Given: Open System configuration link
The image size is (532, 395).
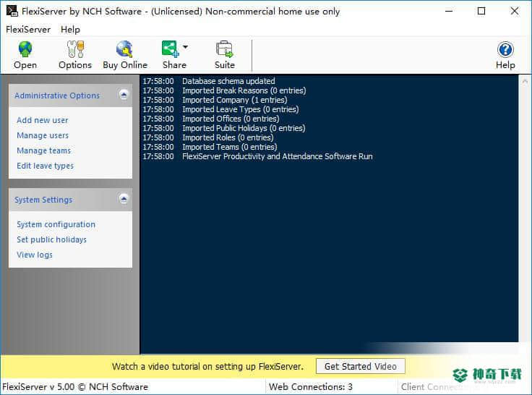Looking at the screenshot, I should pyautogui.click(x=56, y=224).
